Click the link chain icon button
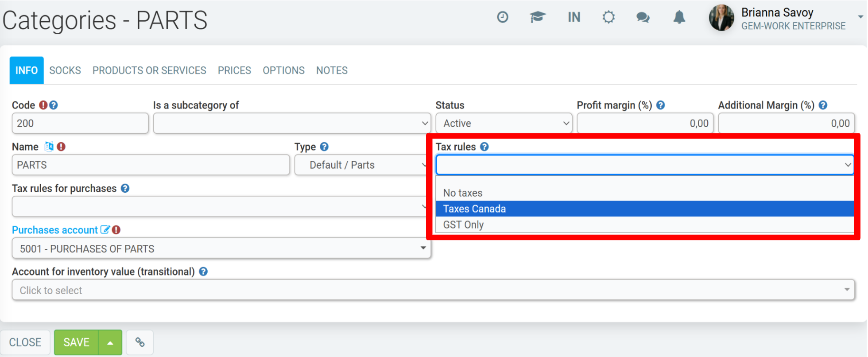The image size is (868, 357). click(x=140, y=342)
